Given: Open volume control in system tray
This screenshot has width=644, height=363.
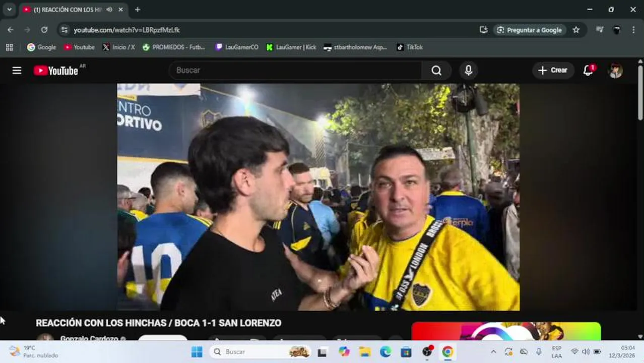Looking at the screenshot, I should [586, 352].
